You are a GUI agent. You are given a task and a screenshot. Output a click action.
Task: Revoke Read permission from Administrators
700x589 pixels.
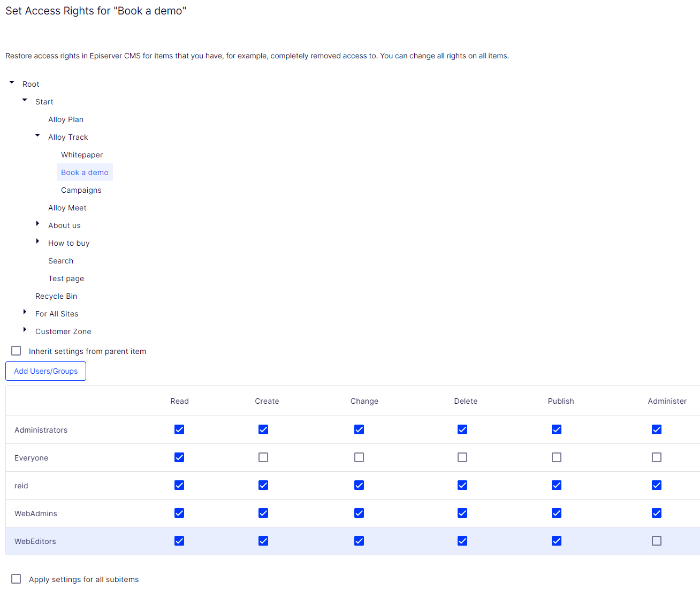(179, 429)
